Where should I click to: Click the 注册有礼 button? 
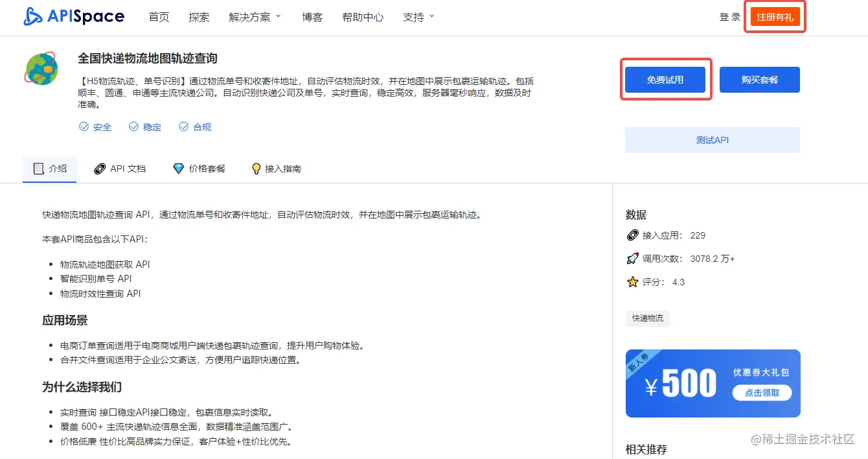(775, 17)
